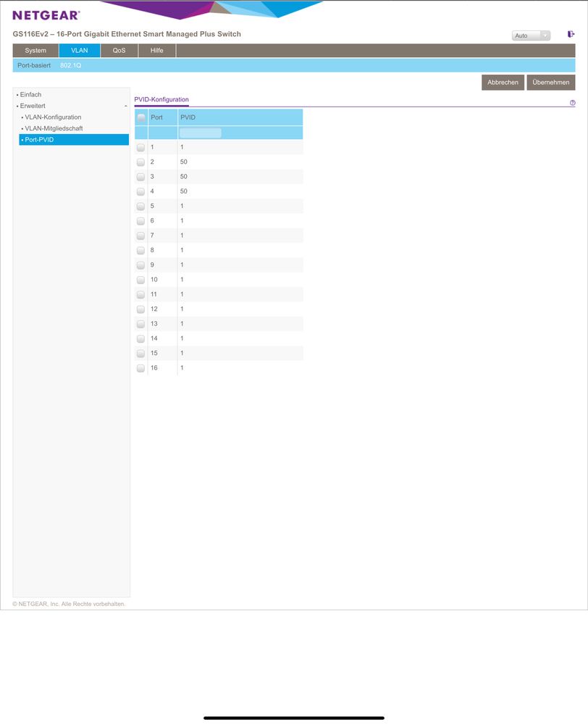Open Einfach in sidebar
Screen dimensions: 588x724
point(30,95)
